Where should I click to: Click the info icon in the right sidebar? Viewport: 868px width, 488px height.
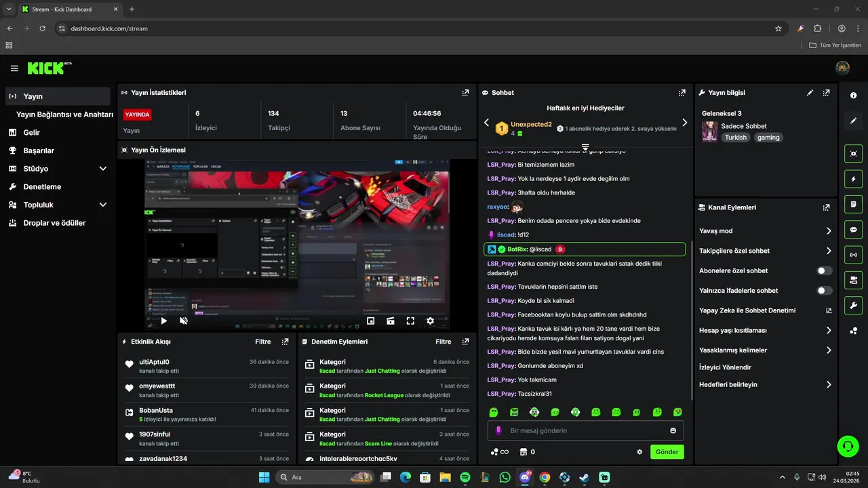tap(854, 96)
